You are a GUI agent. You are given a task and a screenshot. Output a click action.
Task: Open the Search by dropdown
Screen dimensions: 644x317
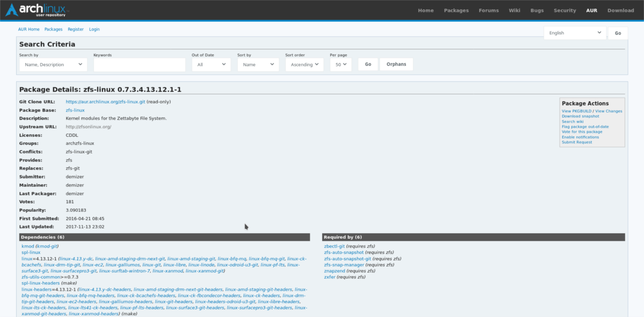point(53,64)
